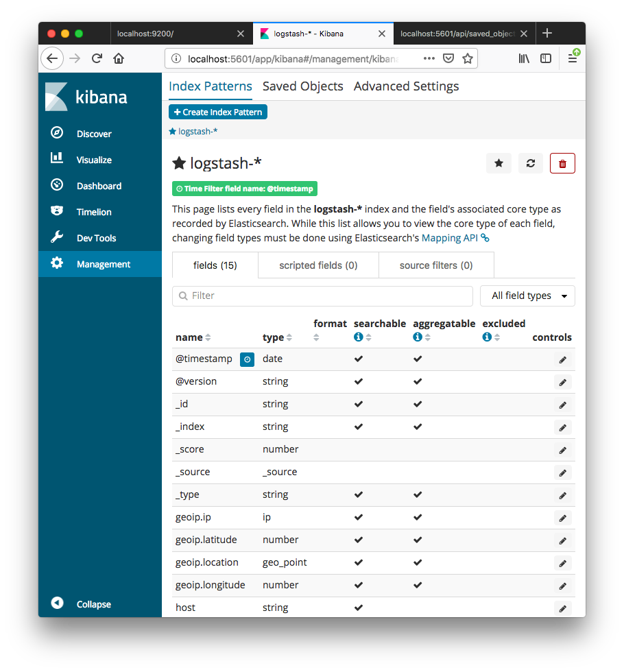The image size is (624, 672).
Task: Edit the geoip.longitude field
Action: 563,586
